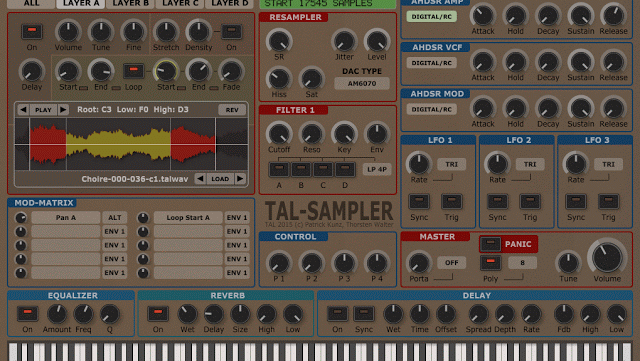Load next file with arrow right of LOAD
The width and height of the screenshot is (640, 361).
pos(240,179)
